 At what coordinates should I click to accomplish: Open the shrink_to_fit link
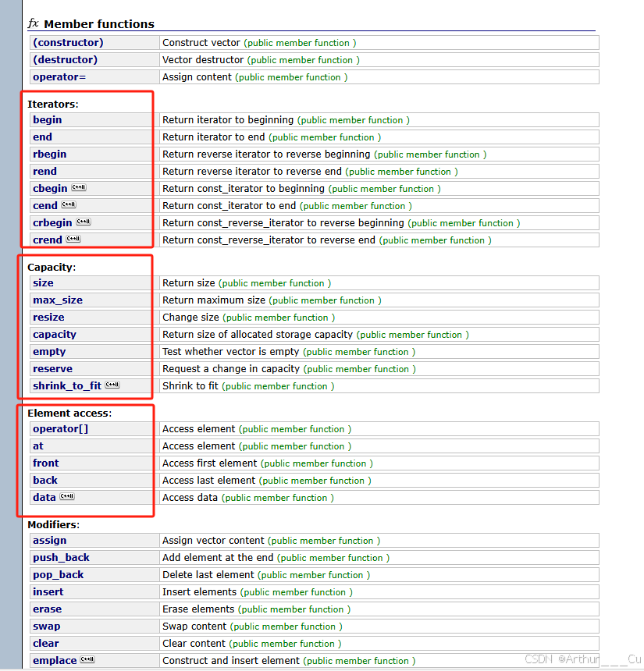[67, 386]
